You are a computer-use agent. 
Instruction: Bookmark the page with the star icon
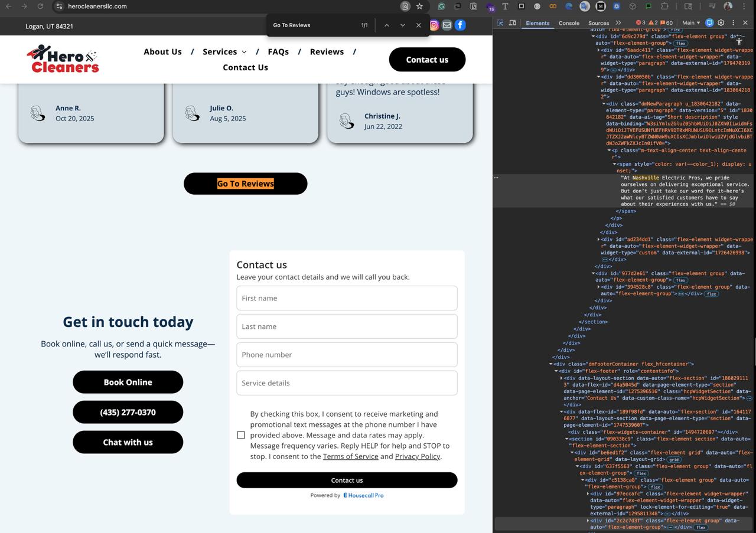tap(419, 6)
